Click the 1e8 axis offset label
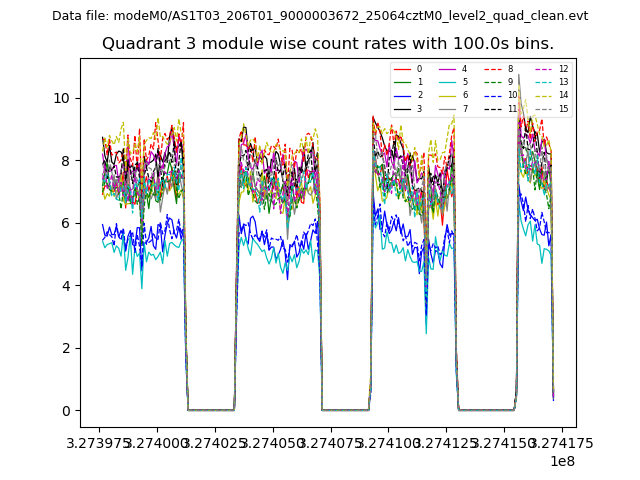 [561, 461]
